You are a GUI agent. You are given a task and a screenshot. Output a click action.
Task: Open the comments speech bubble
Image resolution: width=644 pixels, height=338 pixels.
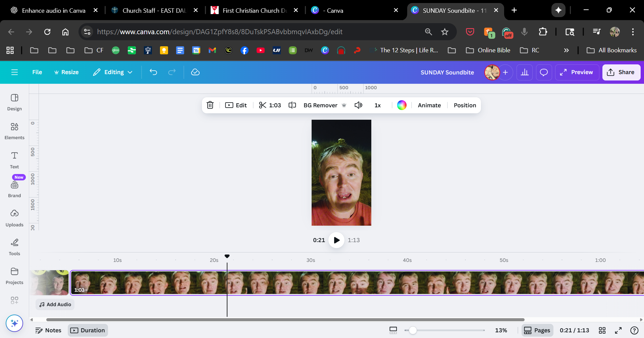(544, 72)
